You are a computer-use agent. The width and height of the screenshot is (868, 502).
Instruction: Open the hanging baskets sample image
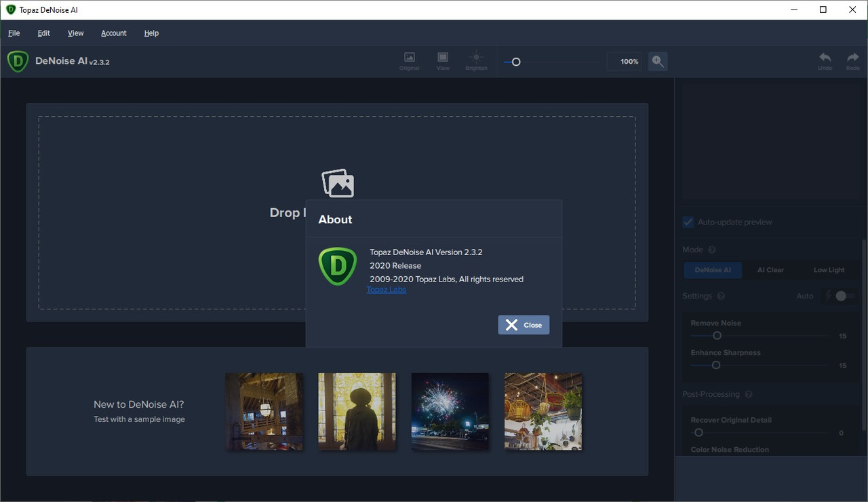(x=543, y=412)
